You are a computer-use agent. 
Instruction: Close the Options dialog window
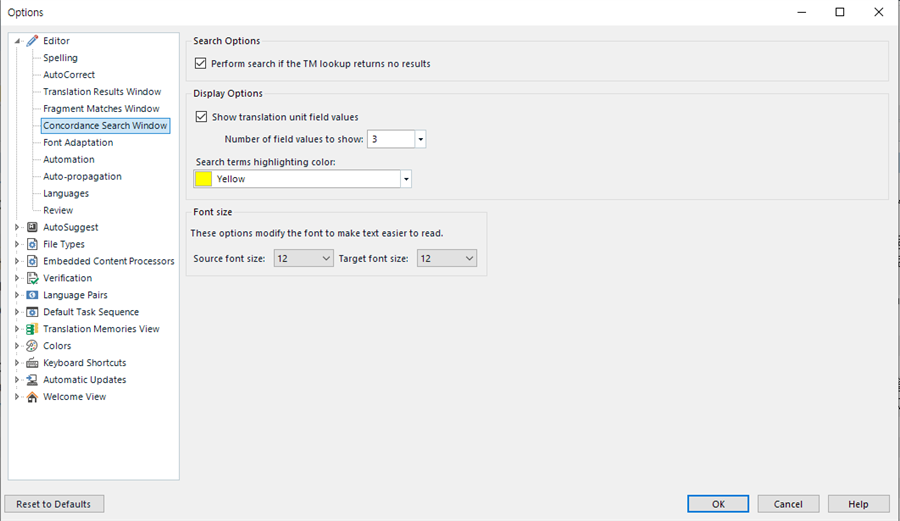878,12
